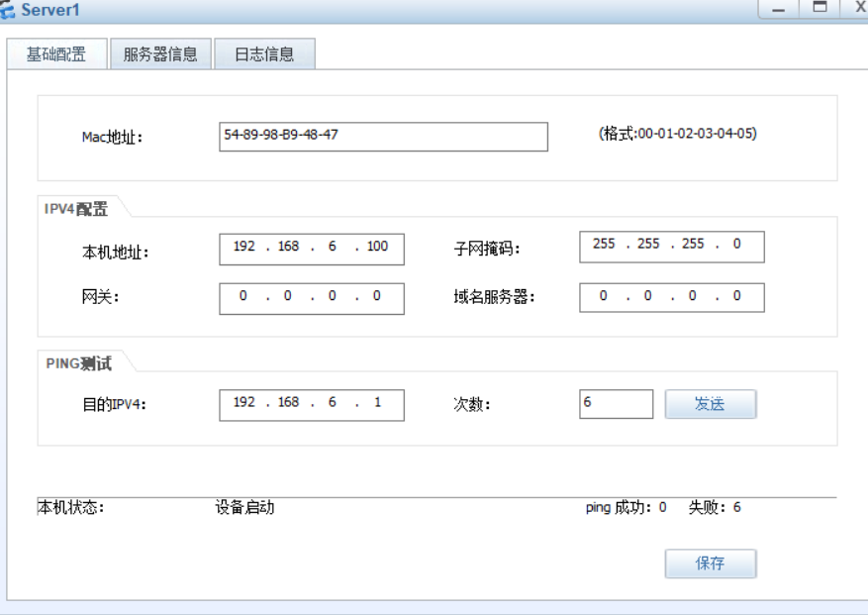
Task: Click the format hint (格式:00-01-02-03-04-05)
Action: (678, 134)
